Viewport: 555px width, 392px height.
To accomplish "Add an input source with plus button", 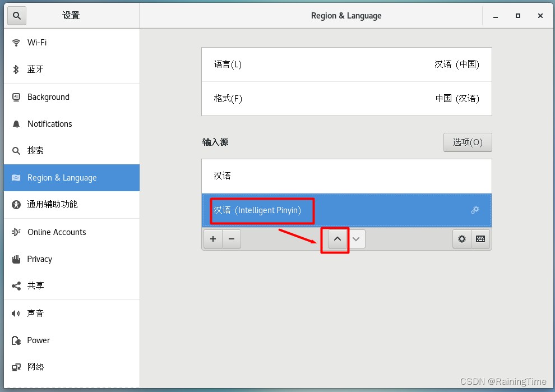I will coord(213,239).
